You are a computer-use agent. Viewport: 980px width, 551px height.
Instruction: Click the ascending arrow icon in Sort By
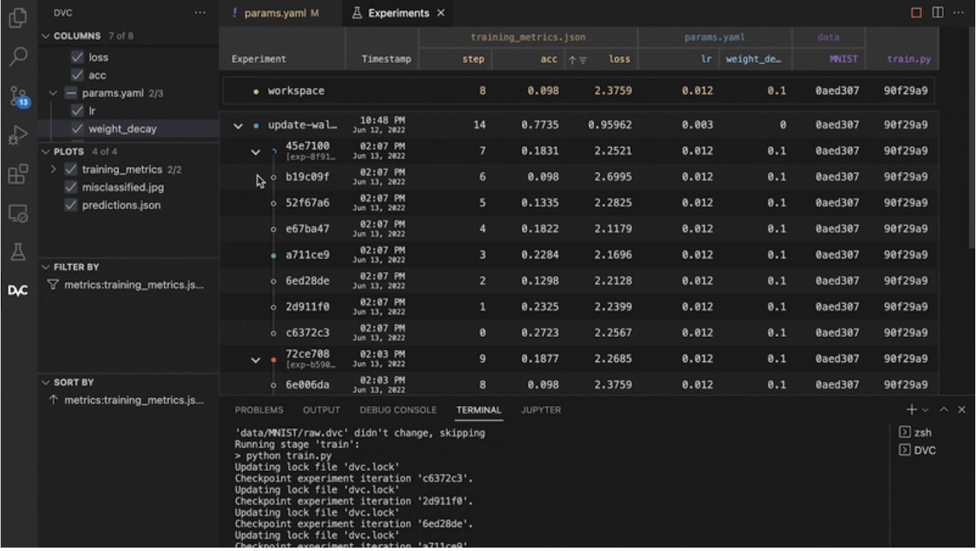point(53,400)
